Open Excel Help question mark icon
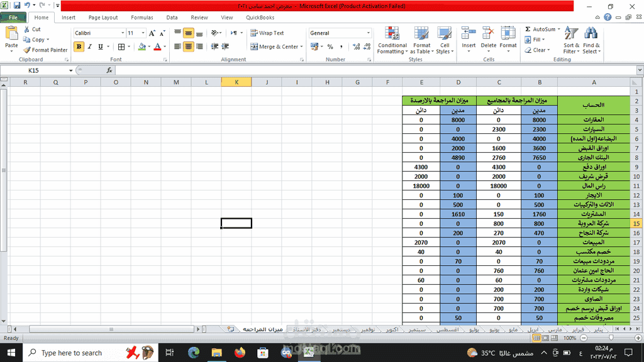 click(x=608, y=17)
